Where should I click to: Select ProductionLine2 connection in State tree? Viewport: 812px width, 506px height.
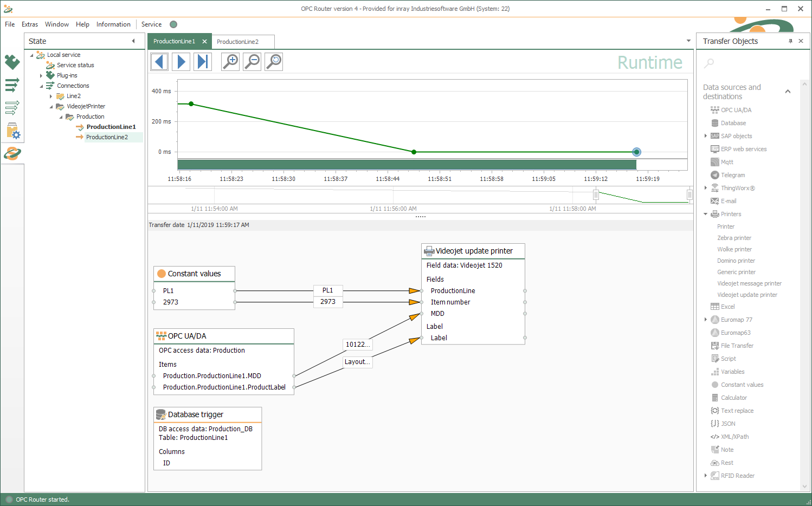[107, 137]
